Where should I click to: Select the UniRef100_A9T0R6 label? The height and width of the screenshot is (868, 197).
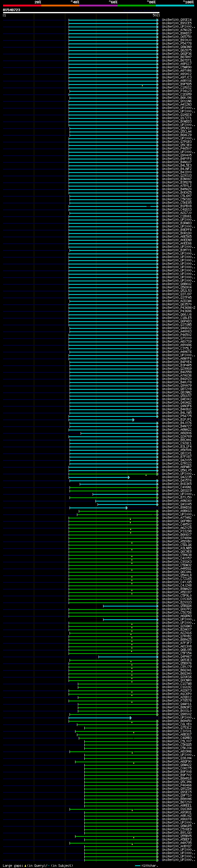click(x=177, y=71)
